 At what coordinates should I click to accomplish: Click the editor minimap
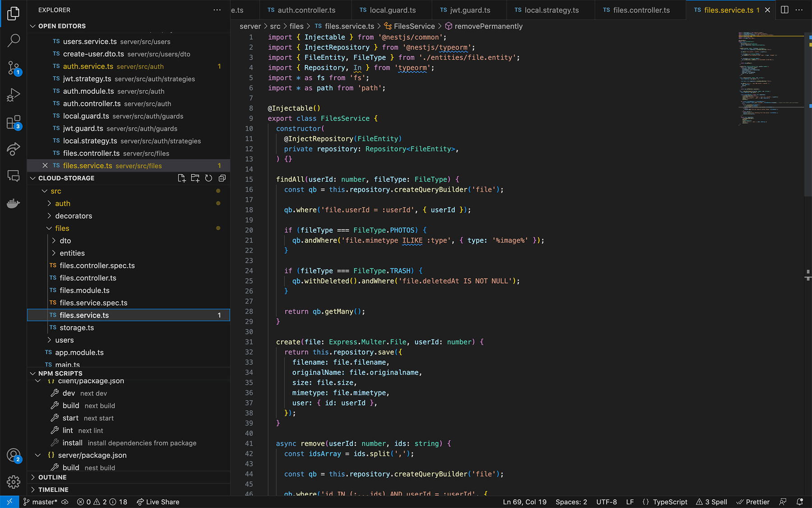coord(771,79)
